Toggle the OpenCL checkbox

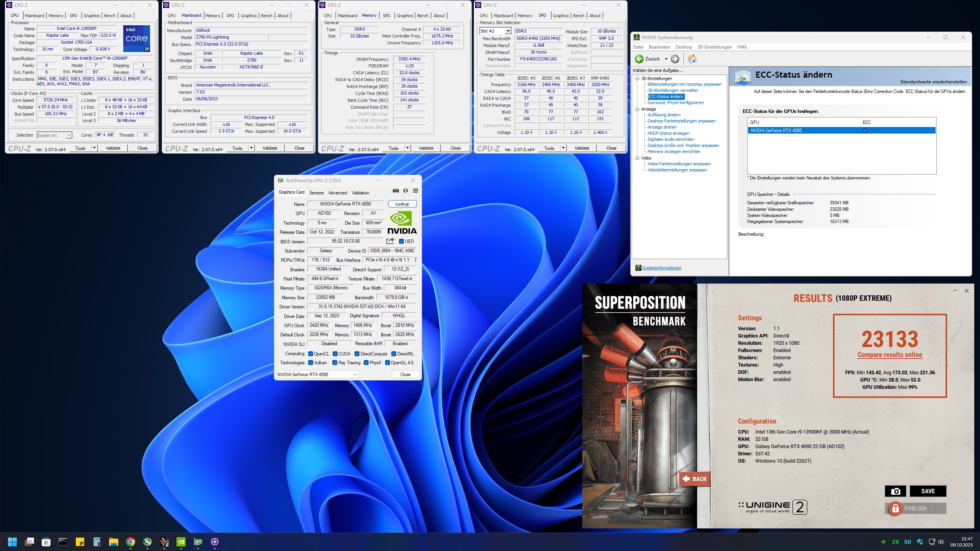310,354
